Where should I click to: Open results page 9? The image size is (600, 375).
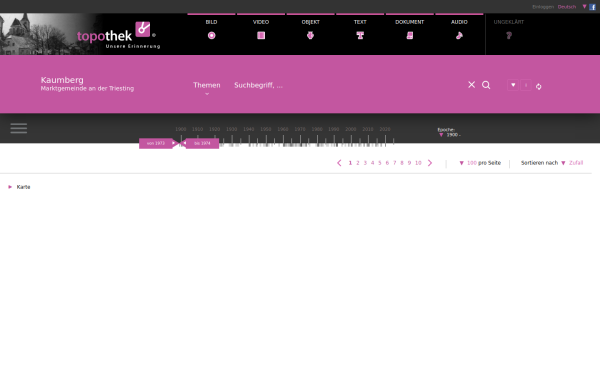pyautogui.click(x=409, y=163)
